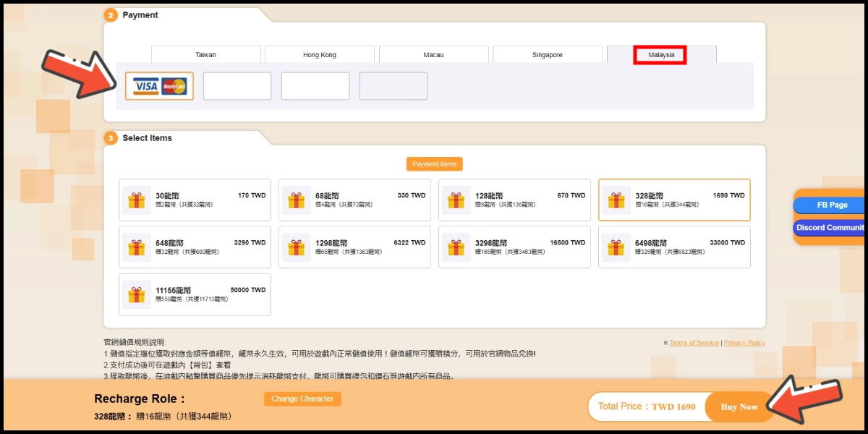
Task: Switch to the Taiwan payment tab
Action: pyautogui.click(x=205, y=55)
